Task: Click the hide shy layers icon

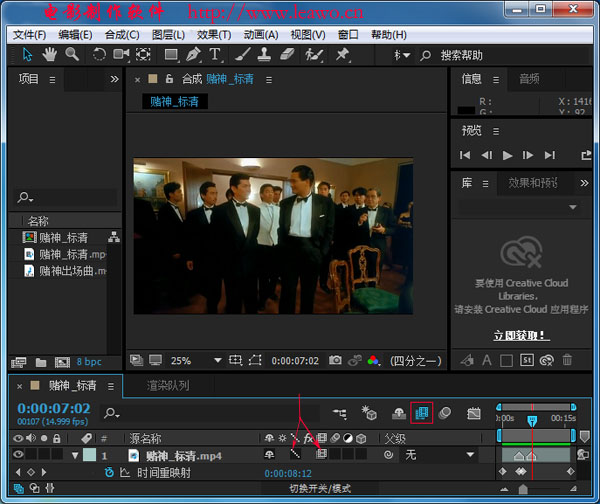Action: pyautogui.click(x=399, y=413)
